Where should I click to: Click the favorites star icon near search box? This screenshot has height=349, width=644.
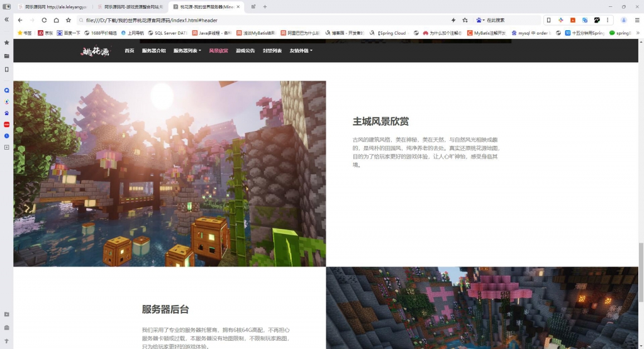(465, 20)
